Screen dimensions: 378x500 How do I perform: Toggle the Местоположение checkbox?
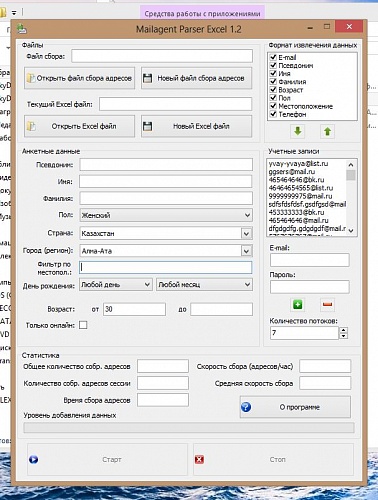click(x=273, y=106)
